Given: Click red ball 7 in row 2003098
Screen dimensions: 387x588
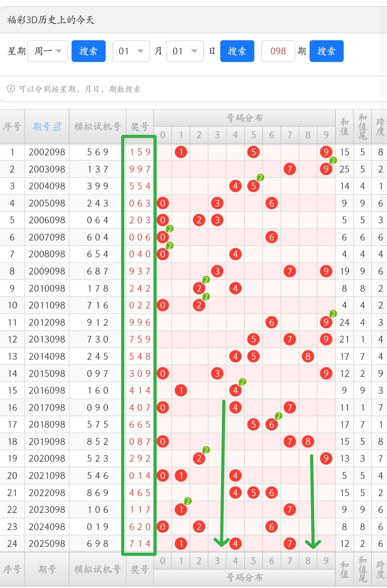Looking at the screenshot, I should tap(290, 169).
